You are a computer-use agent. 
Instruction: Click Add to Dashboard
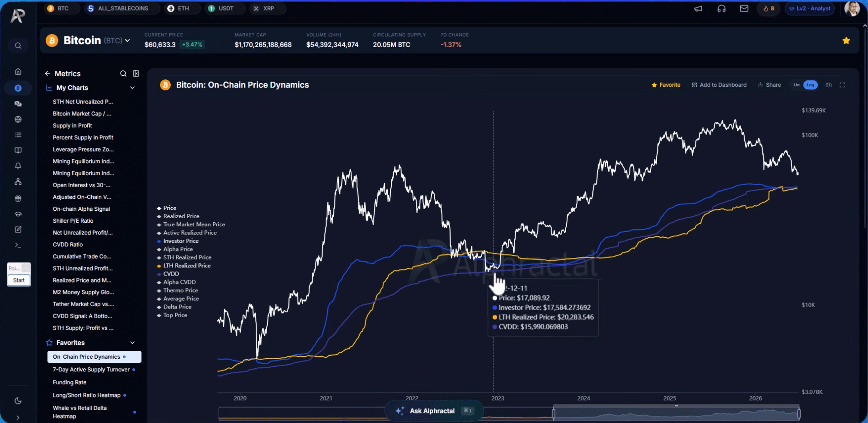pos(719,85)
